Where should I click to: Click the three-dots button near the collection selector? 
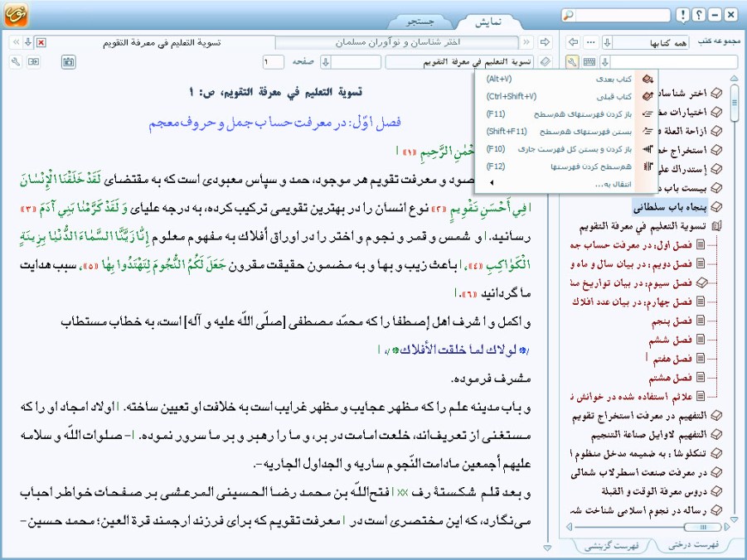click(591, 42)
